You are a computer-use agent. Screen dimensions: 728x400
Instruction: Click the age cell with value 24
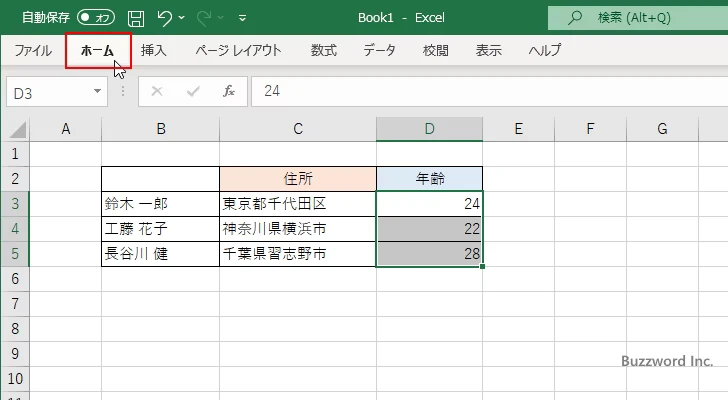point(429,204)
